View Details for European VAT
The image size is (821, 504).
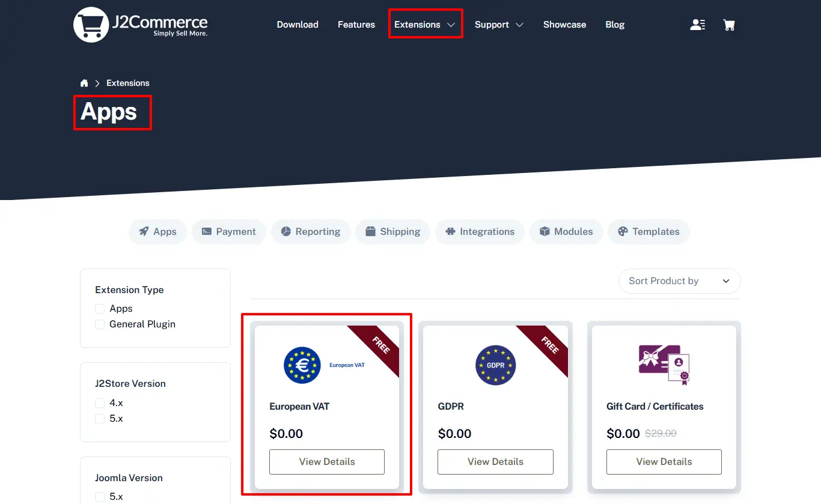coord(327,462)
